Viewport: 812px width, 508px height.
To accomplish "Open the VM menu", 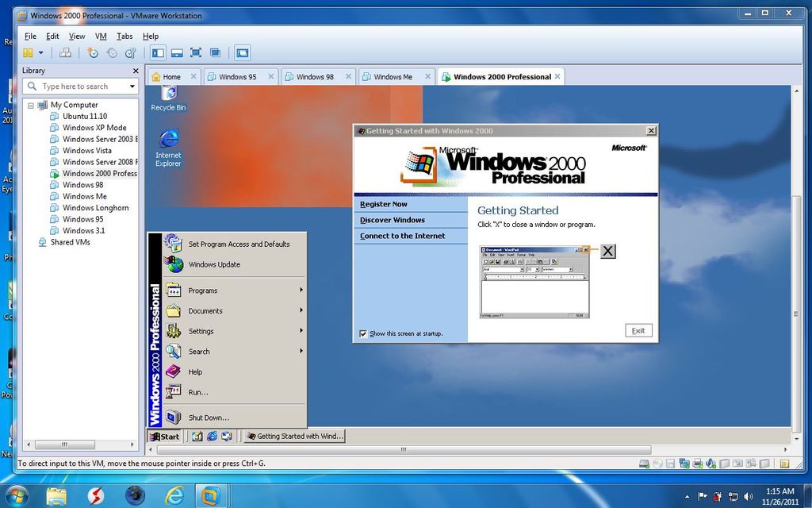I will tap(101, 37).
